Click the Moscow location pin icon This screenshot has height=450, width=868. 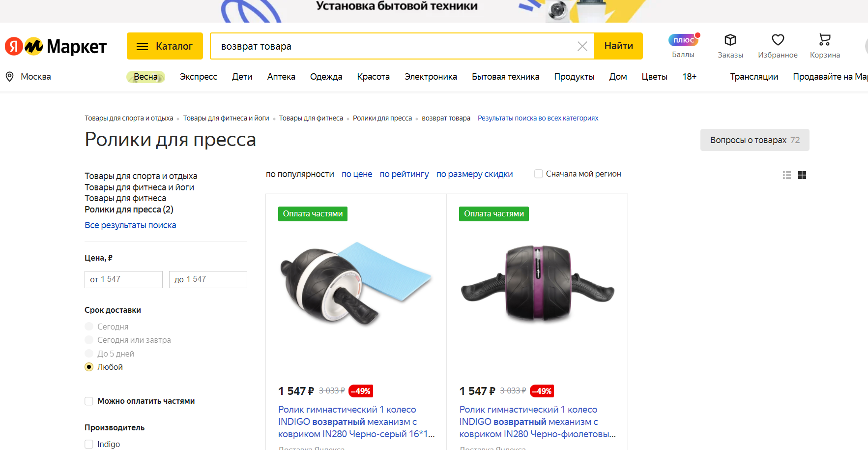[9, 76]
